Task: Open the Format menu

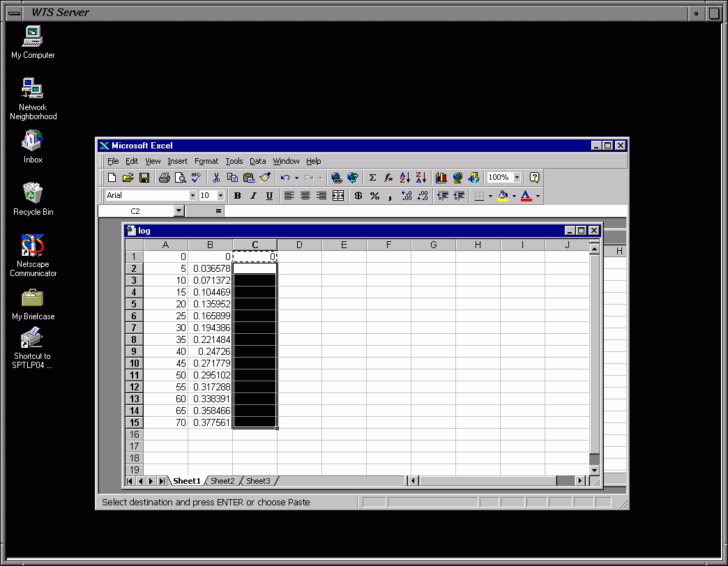Action: [x=206, y=161]
